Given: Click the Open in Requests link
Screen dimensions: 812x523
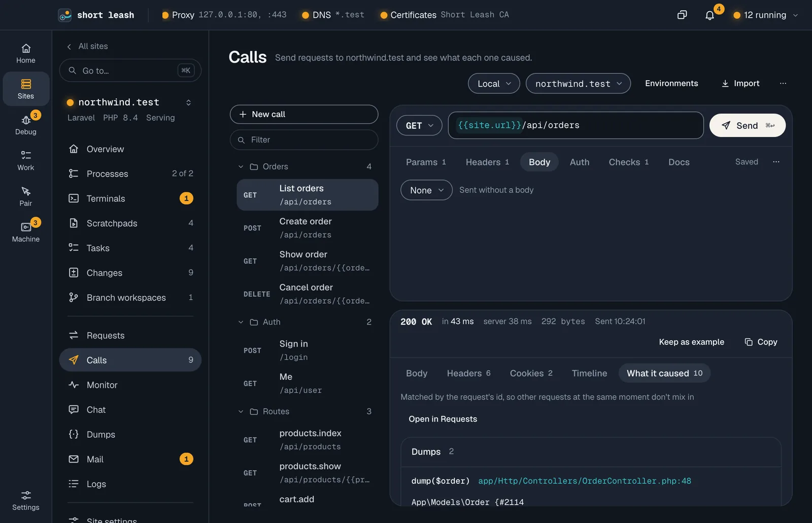Looking at the screenshot, I should point(443,419).
